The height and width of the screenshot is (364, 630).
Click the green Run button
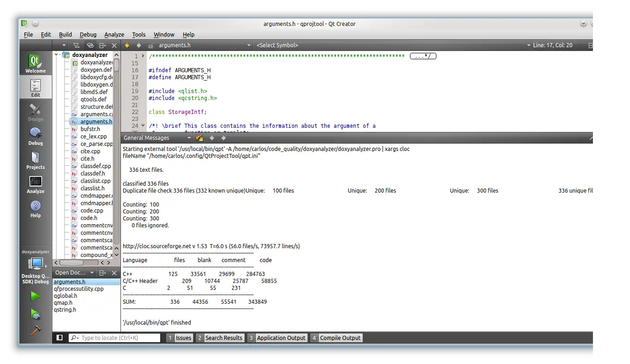tap(35, 296)
